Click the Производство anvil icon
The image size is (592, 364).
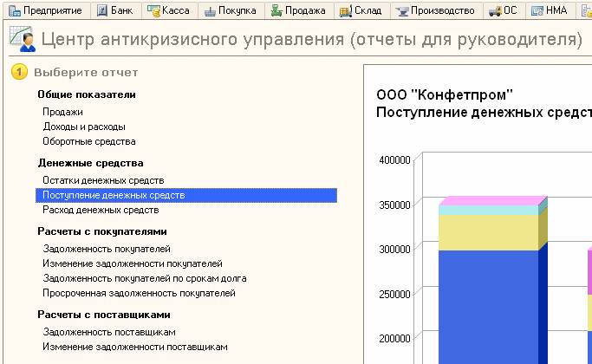(402, 12)
